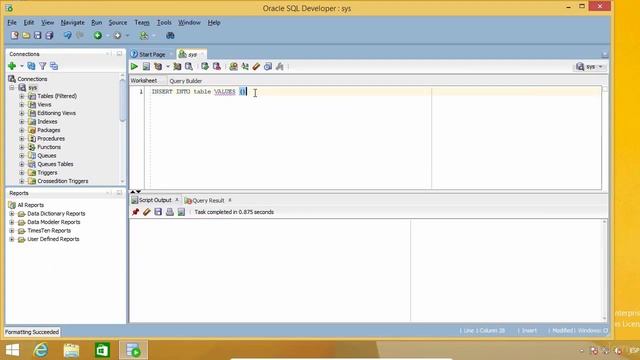
Task: Expand the Data Dictionary Reports node
Action: point(12,213)
